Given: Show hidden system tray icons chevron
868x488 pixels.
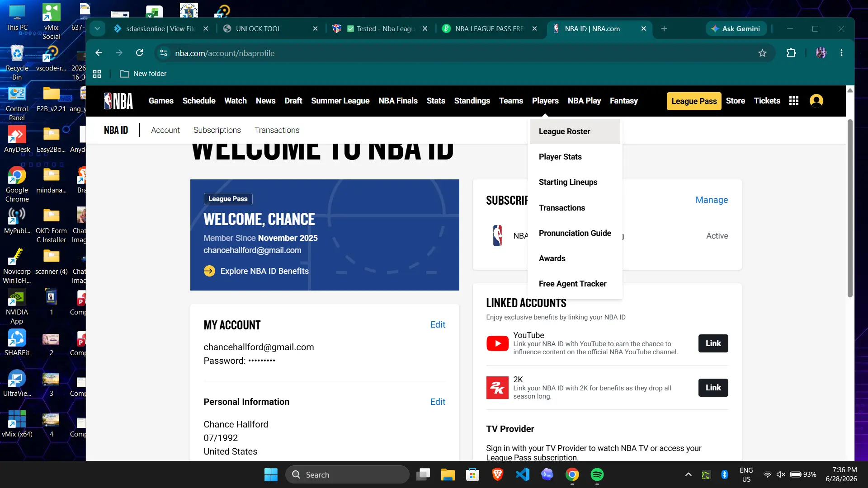Looking at the screenshot, I should click(688, 474).
